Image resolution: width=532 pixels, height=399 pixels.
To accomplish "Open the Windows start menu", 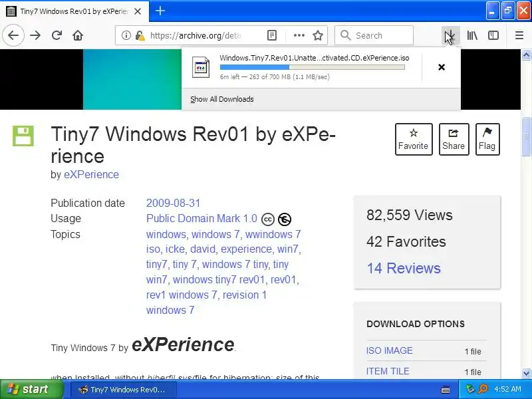I will (x=31, y=389).
